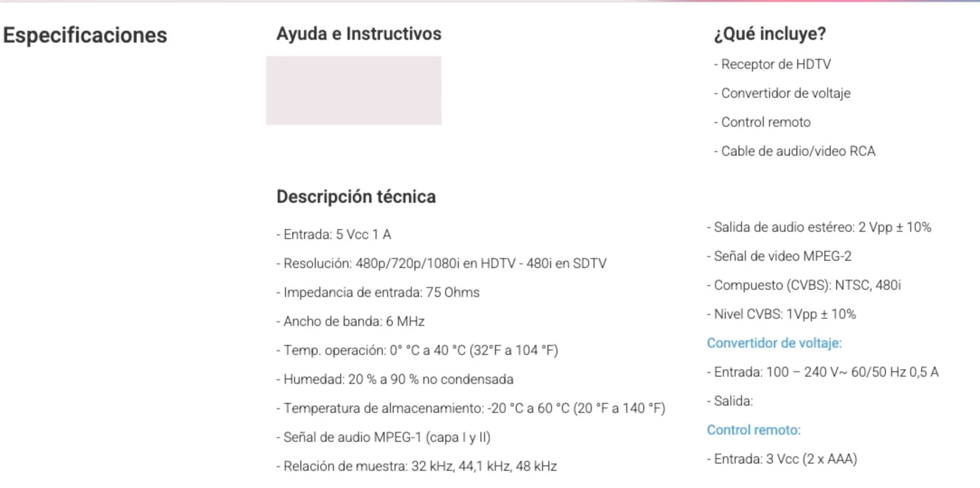The width and height of the screenshot is (980, 488).
Task: Click the Ayuda e Instructivos heading
Action: coord(359,34)
